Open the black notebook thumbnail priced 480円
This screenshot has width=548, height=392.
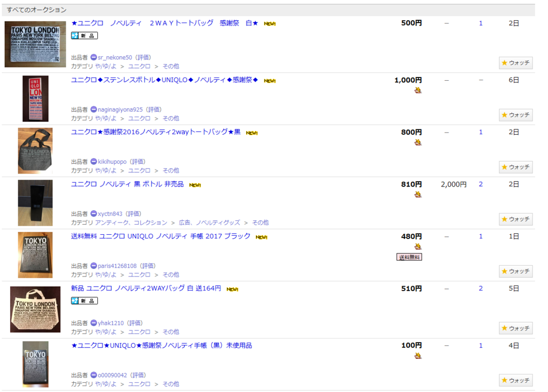[x=35, y=255]
